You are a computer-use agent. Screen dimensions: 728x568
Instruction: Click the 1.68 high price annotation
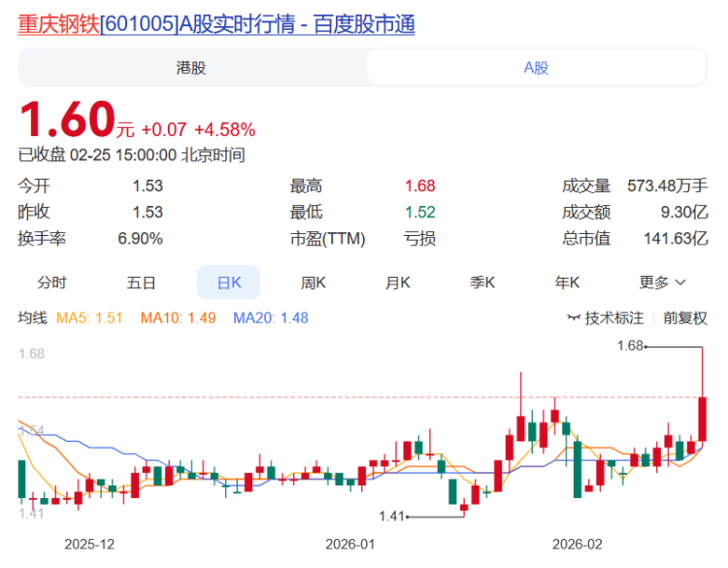click(630, 346)
